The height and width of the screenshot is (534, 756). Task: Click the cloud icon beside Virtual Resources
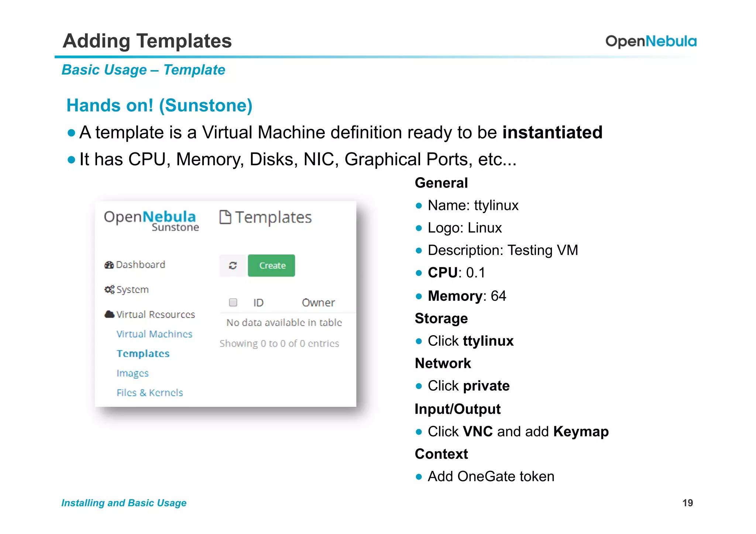click(x=109, y=314)
